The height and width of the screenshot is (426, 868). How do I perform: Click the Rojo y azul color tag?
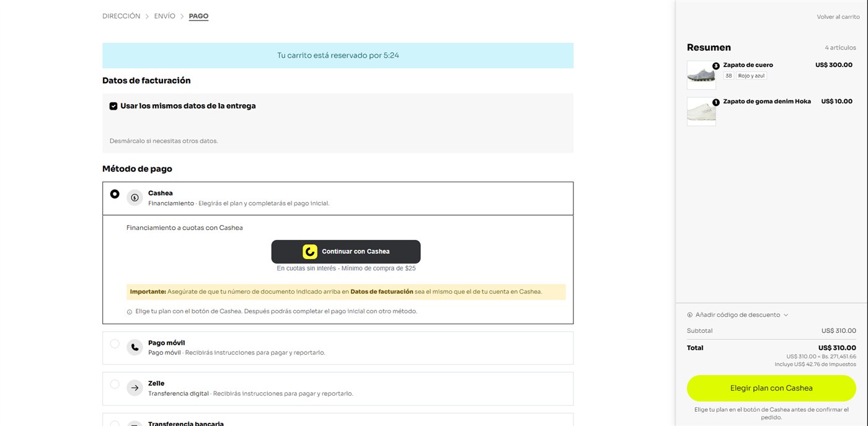[751, 76]
